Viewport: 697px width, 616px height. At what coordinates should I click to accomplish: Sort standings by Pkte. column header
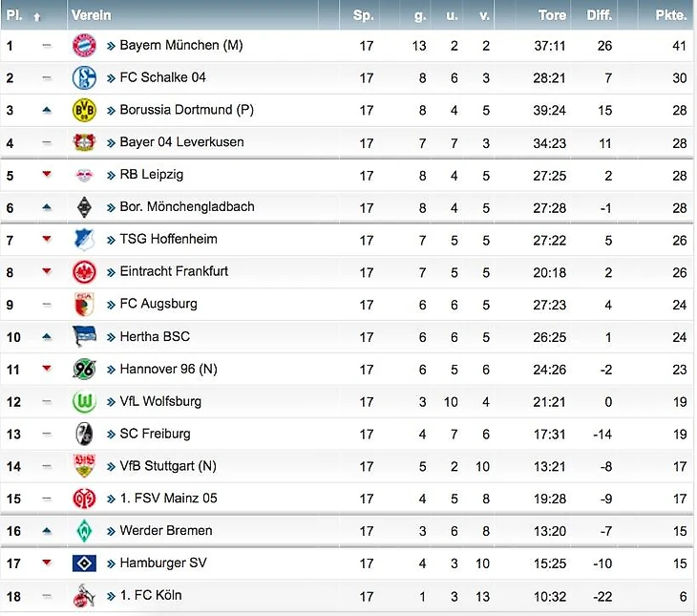click(x=671, y=15)
